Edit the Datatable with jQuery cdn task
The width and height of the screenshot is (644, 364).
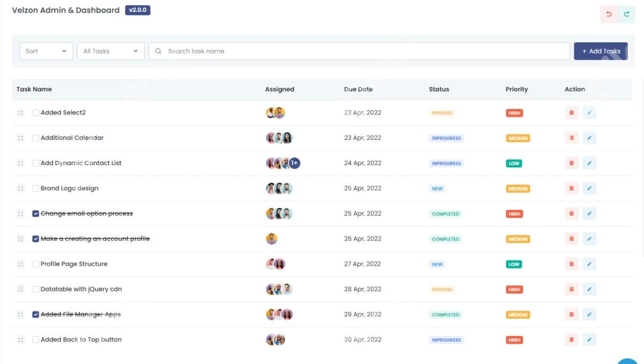click(x=589, y=289)
